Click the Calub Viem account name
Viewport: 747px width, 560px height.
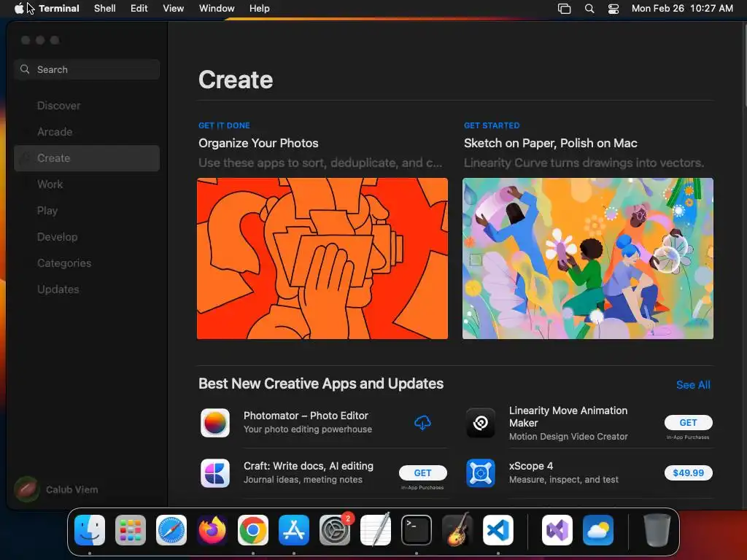(x=72, y=489)
